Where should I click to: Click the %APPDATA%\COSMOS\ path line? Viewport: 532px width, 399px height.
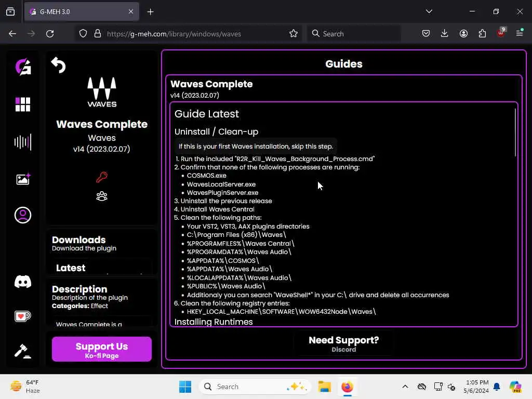click(x=223, y=261)
